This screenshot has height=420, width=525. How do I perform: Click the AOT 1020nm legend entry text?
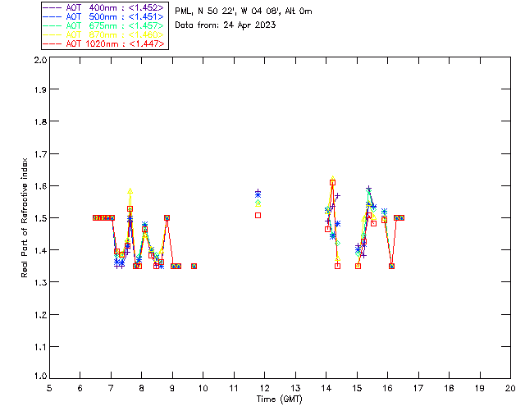[115, 43]
